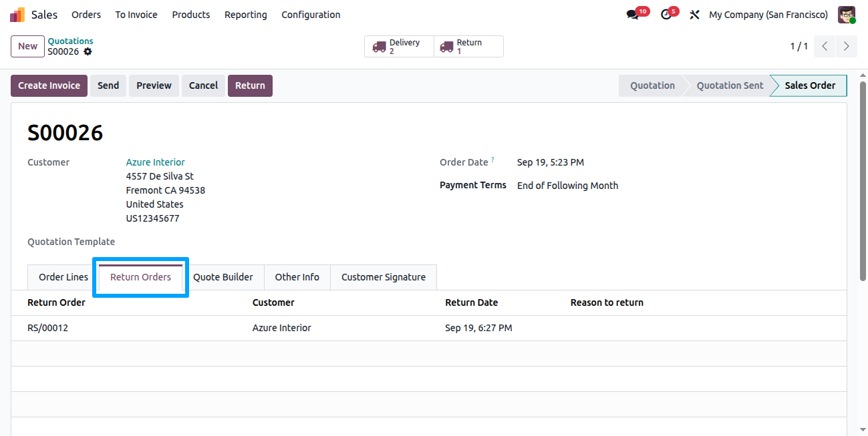The image size is (868, 436).
Task: Open the Return truck smart button
Action: tap(468, 47)
